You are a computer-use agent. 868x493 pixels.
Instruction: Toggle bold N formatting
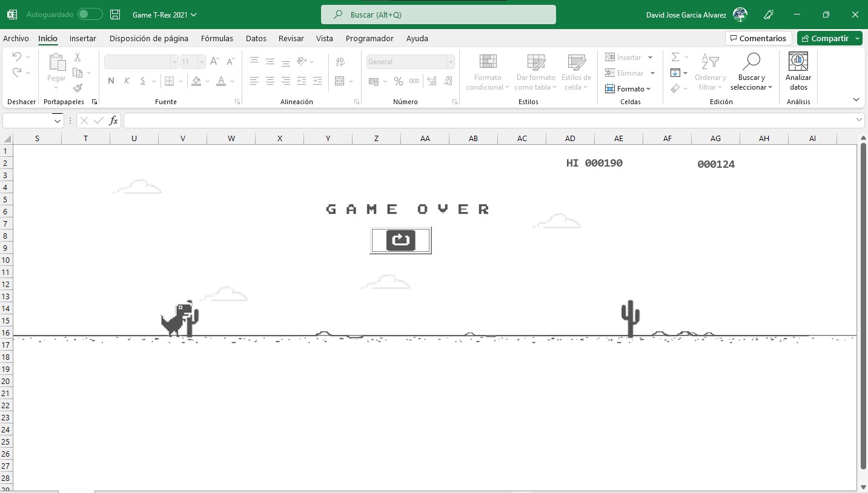(111, 81)
